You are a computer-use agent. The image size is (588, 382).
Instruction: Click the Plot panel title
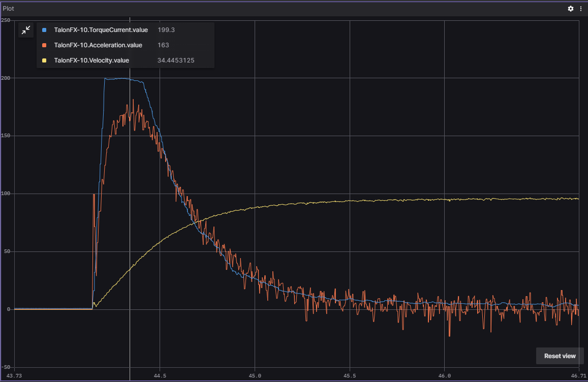coord(8,8)
